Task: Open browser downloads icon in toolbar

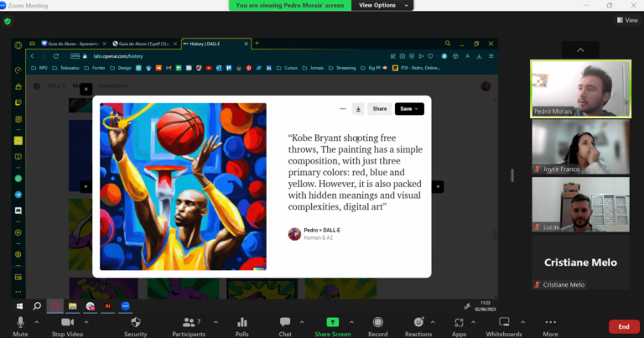Action: click(480, 56)
